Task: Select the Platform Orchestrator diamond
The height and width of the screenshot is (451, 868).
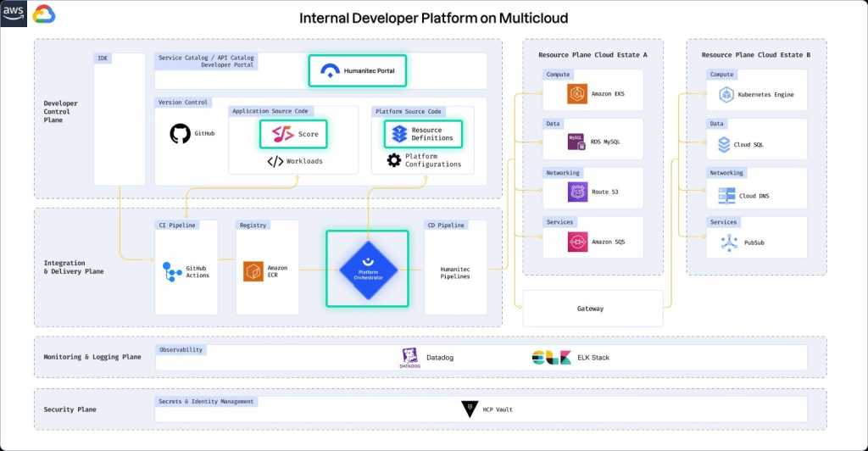Action: point(368,270)
